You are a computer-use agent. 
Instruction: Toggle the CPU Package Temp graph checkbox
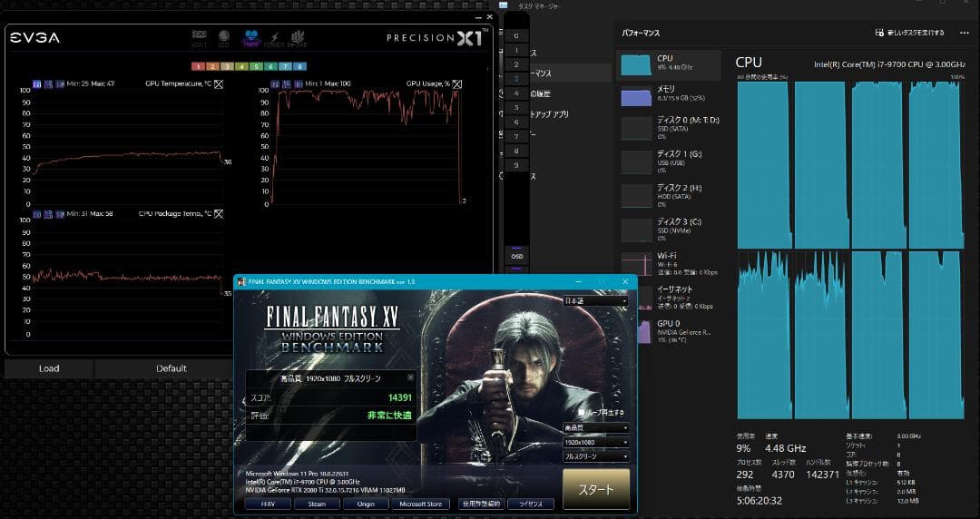218,214
